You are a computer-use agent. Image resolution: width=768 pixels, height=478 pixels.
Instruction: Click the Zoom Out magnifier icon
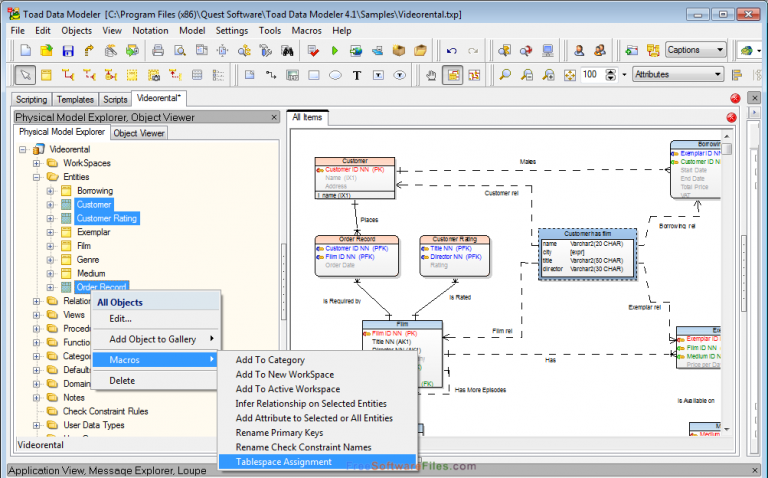pyautogui.click(x=527, y=75)
